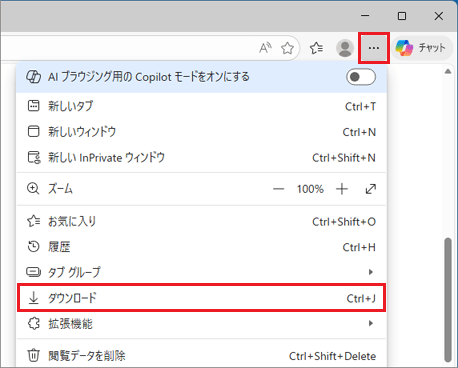The width and height of the screenshot is (458, 368).
Task: Select 新しいウィンドウ menu item
Action: [202, 132]
